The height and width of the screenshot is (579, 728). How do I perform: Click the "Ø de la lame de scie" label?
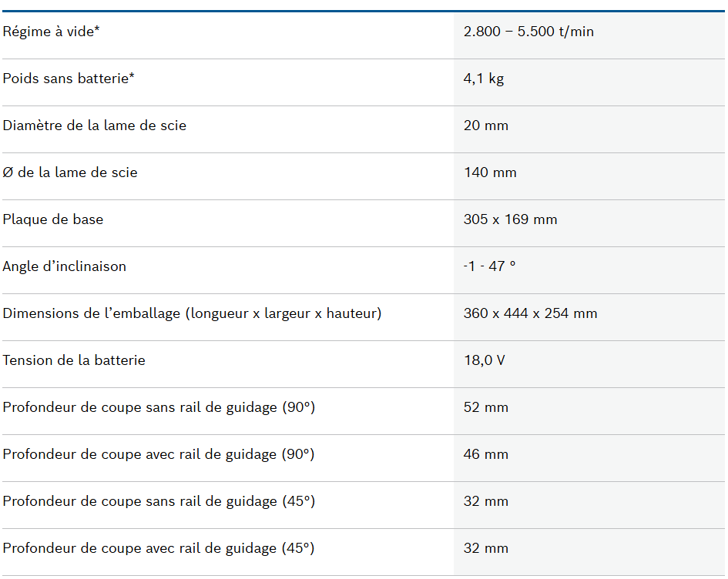[x=70, y=172]
